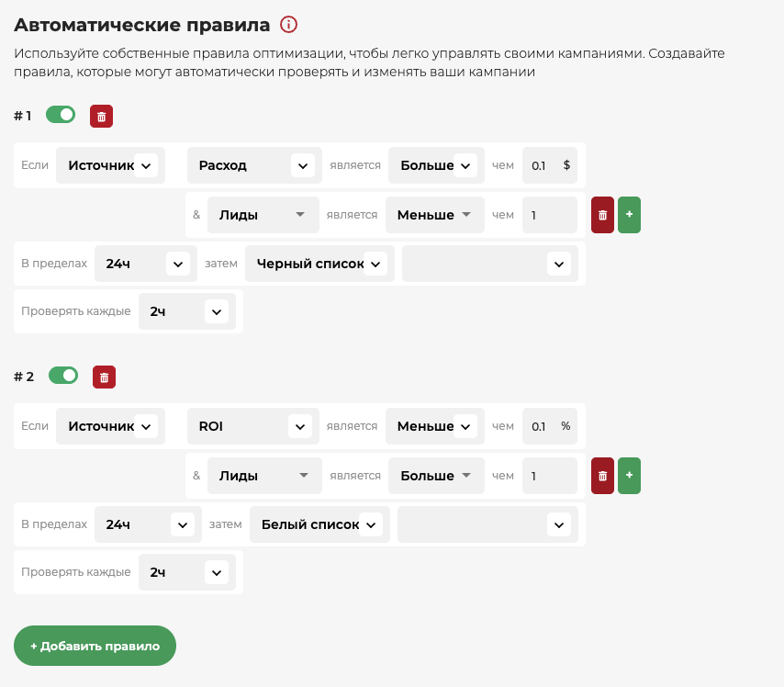Remove the Лиды condition in rule #1
The width and height of the screenshot is (784, 687).
pyautogui.click(x=602, y=215)
